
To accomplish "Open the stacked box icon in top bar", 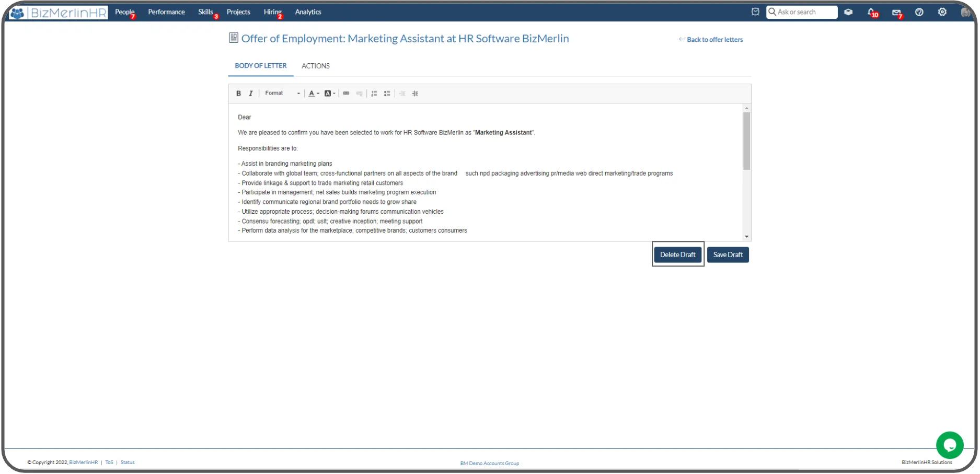I will (x=848, y=12).
